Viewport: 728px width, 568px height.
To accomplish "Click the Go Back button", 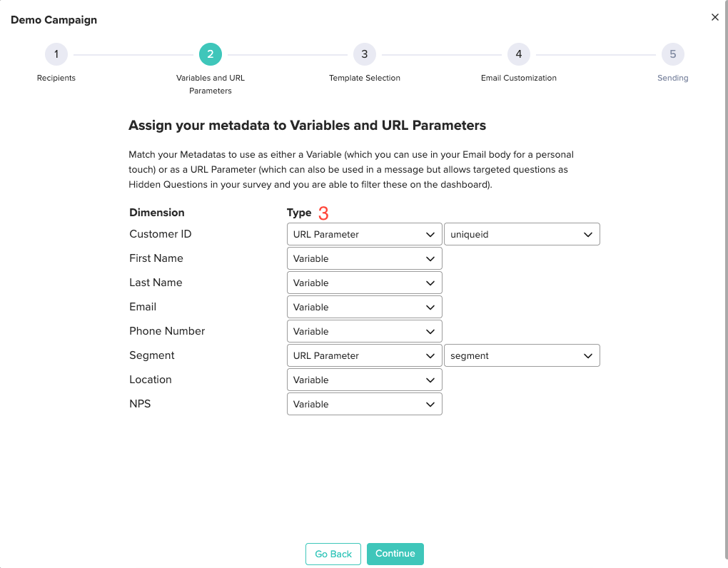I will click(333, 553).
